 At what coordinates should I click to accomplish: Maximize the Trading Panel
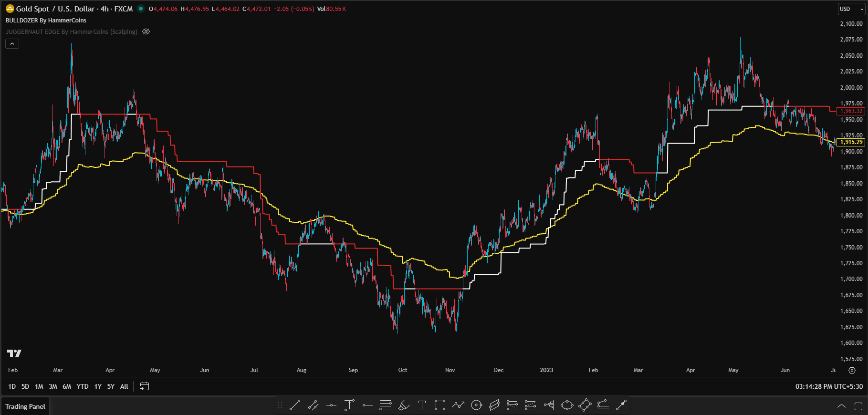click(858, 406)
